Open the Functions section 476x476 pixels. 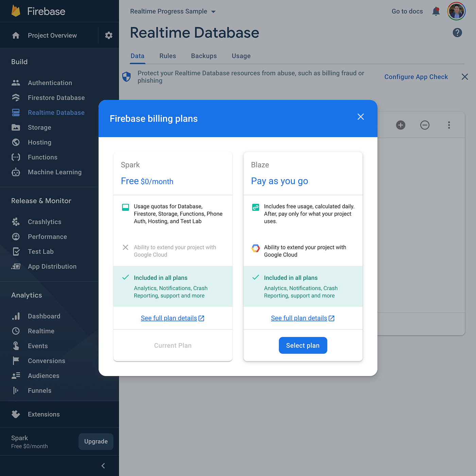point(42,157)
